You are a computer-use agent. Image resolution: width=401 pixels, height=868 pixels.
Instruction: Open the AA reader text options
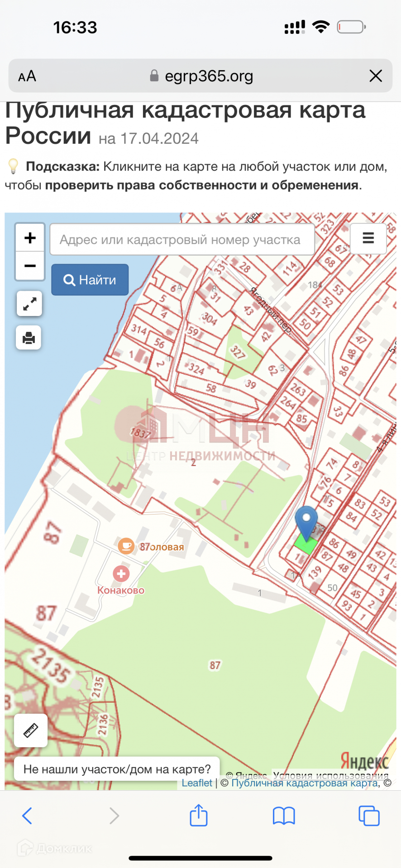coord(27,76)
